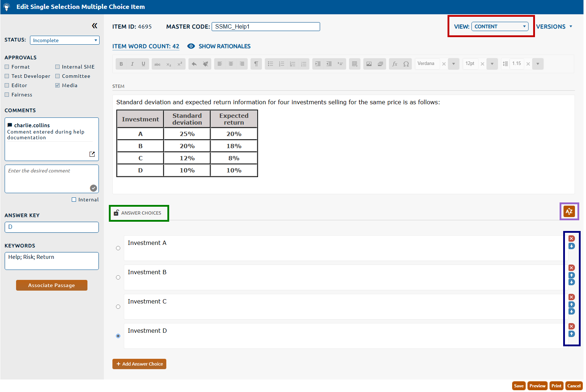Click into the Master Code field
Image resolution: width=586 pixels, height=392 pixels.
pos(266,27)
